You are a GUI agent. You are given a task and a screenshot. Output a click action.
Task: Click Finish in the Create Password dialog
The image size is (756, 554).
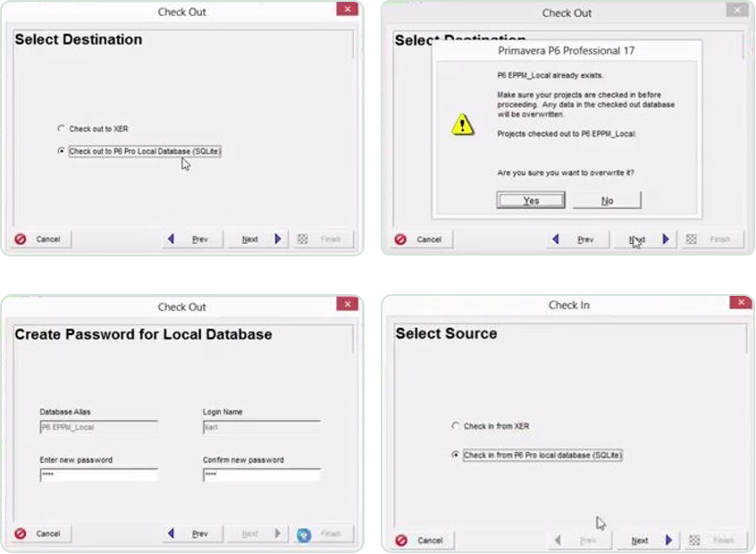coord(323,533)
